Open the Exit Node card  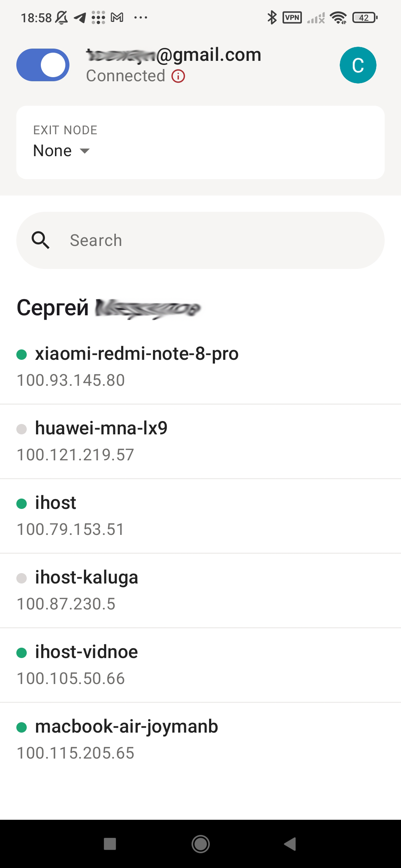pos(200,143)
